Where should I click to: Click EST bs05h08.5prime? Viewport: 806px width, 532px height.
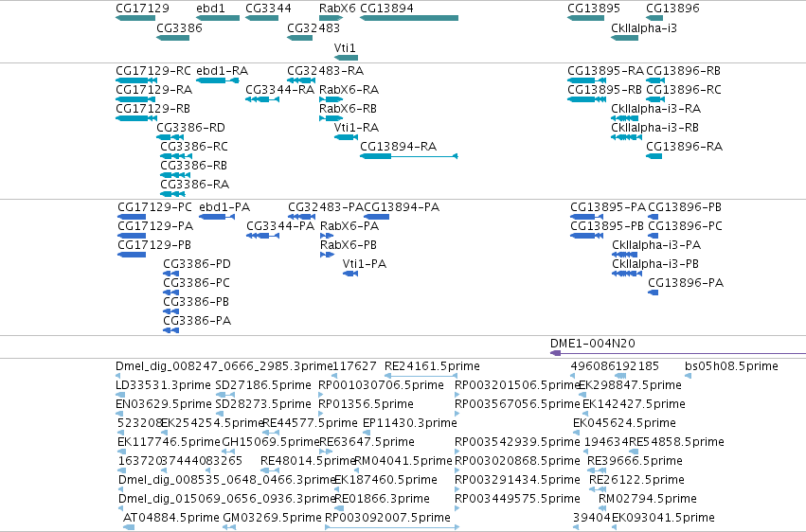point(688,376)
